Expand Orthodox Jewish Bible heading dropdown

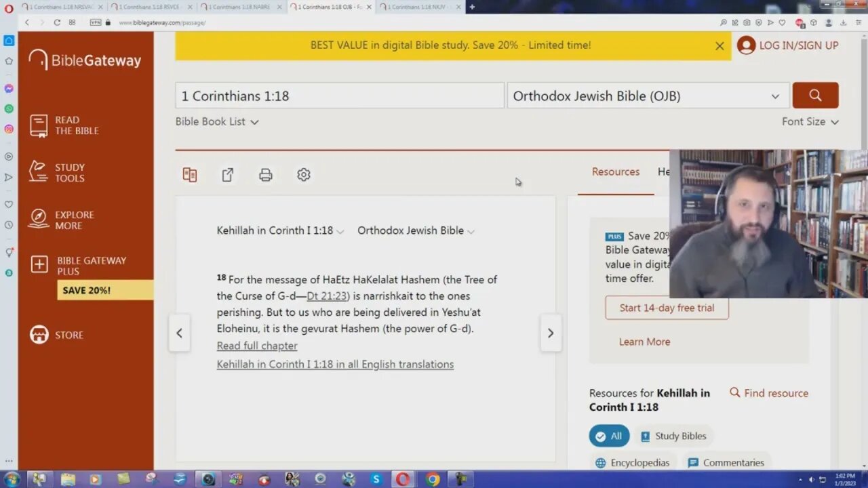(x=416, y=230)
